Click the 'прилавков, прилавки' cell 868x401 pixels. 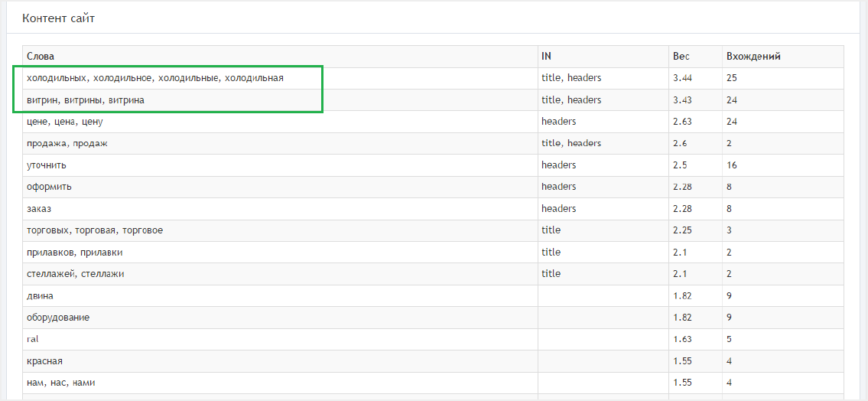(280, 252)
